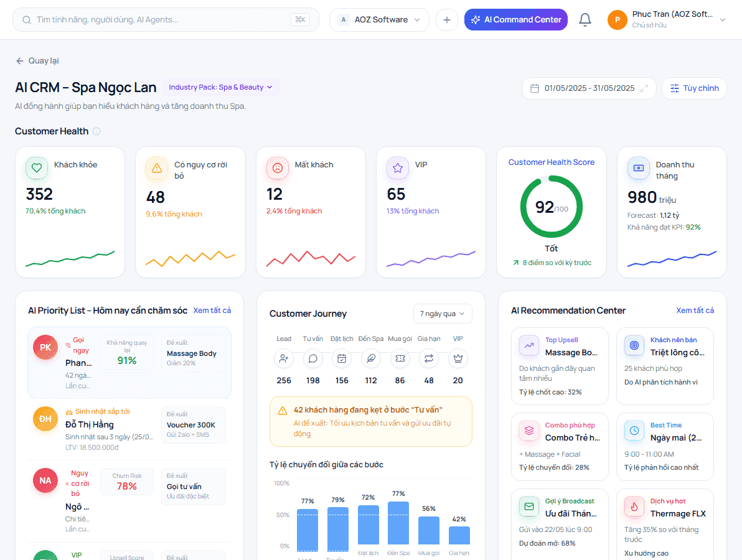Click the Churn Risk 78% box

(x=127, y=482)
